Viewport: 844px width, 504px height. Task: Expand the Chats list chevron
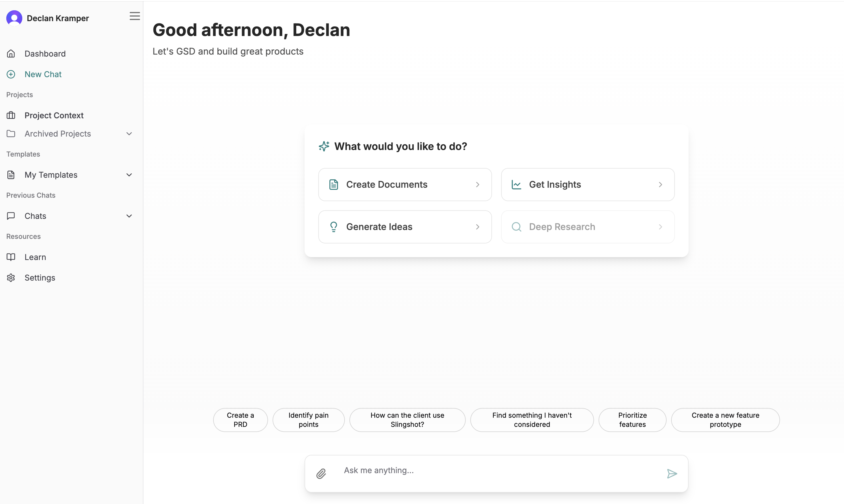129,216
